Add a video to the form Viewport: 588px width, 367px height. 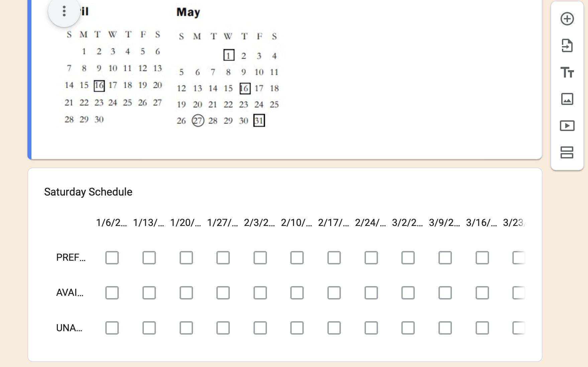pos(568,126)
